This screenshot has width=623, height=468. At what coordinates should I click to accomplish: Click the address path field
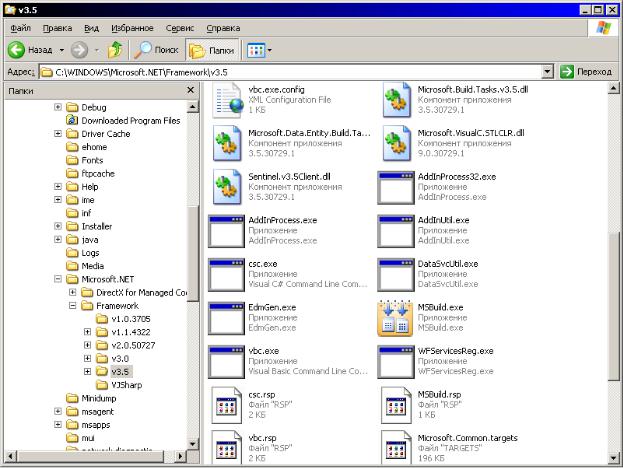coord(292,72)
